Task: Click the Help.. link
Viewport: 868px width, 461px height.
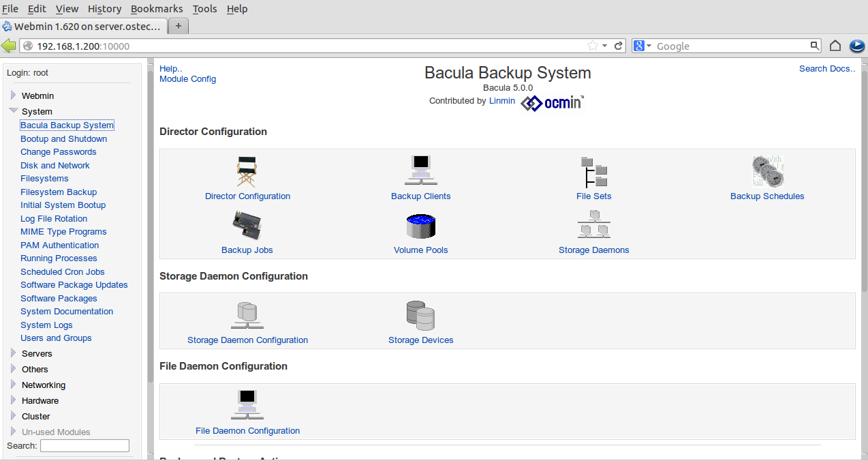Action: click(x=171, y=68)
